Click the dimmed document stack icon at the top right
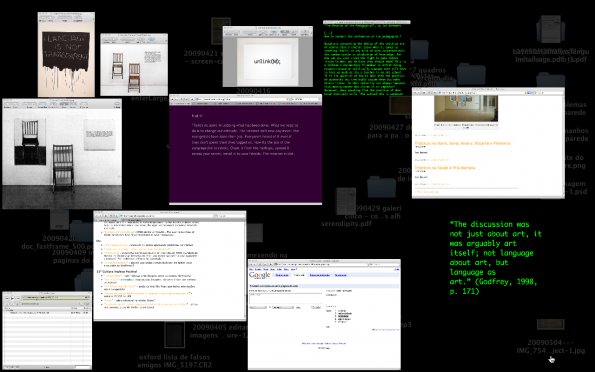595x372 pixels. [551, 29]
